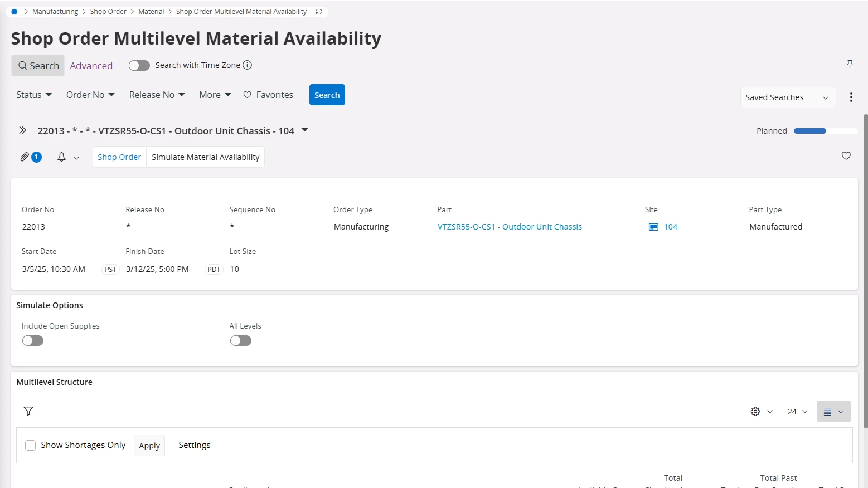Click the three-dot more options icon
Viewport: 868px width, 488px height.
pyautogui.click(x=851, y=97)
